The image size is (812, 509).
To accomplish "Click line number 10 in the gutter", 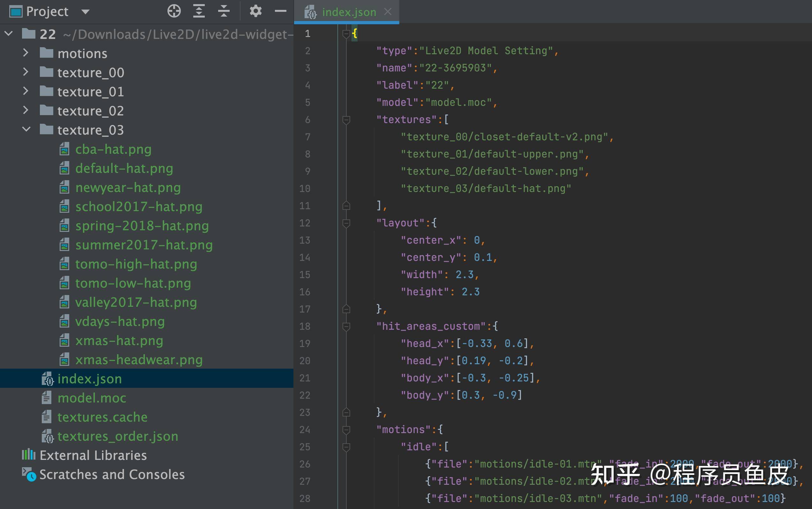I will point(305,188).
